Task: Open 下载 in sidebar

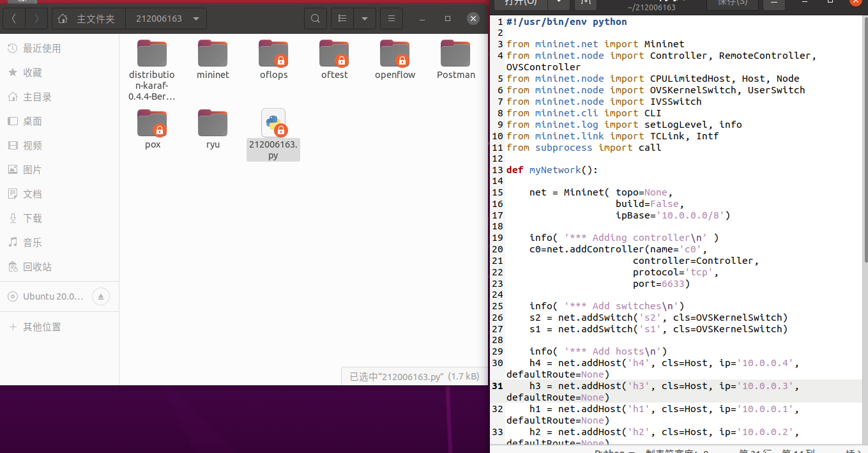Action: pyautogui.click(x=59, y=219)
